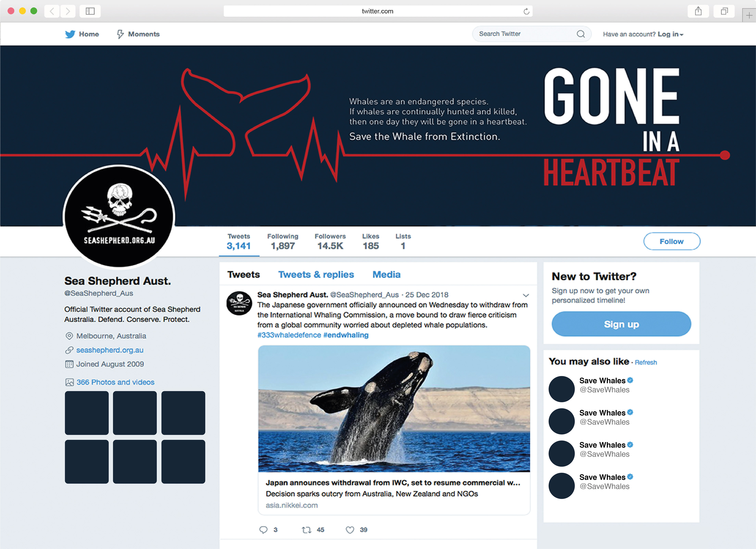This screenshot has height=549, width=756.
Task: Show Safari's tab overview icon
Action: [x=724, y=11]
